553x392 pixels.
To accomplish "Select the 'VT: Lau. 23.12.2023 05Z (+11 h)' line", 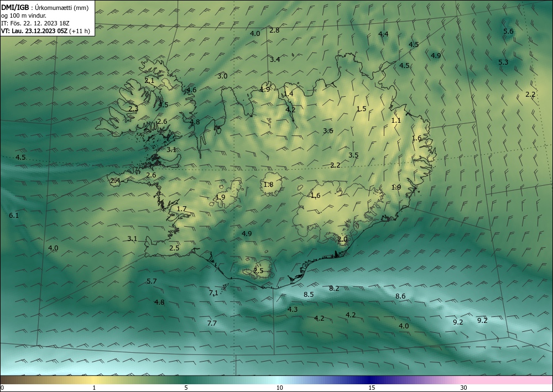I will click(45, 31).
